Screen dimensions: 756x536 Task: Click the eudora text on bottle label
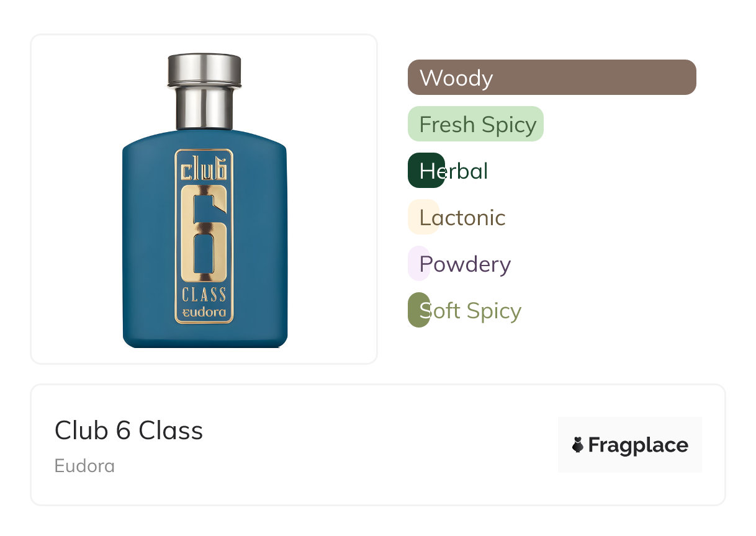(x=204, y=313)
